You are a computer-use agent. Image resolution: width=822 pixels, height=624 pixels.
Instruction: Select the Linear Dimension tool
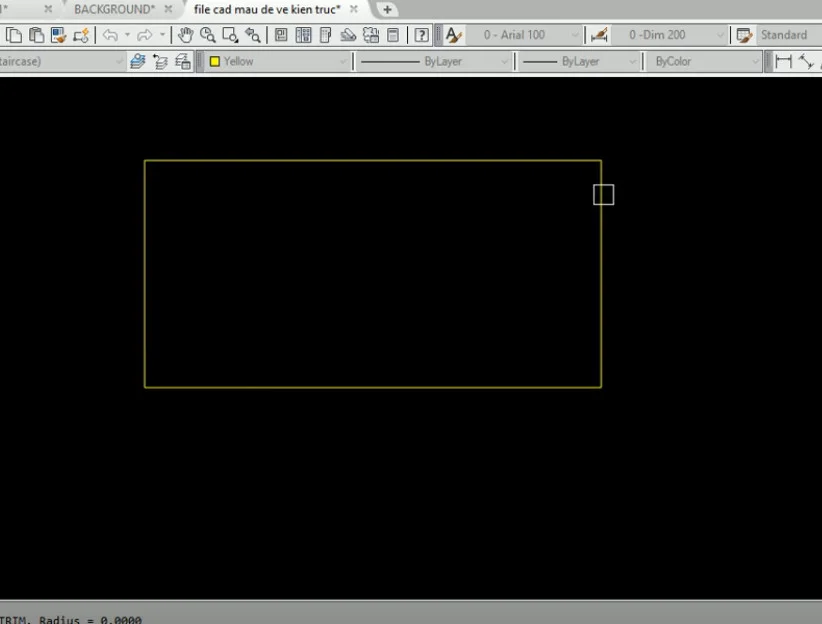pos(783,61)
